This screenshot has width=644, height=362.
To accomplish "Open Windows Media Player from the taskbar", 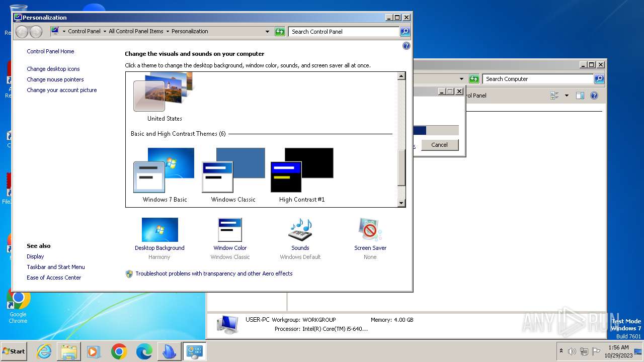I will tap(94, 351).
